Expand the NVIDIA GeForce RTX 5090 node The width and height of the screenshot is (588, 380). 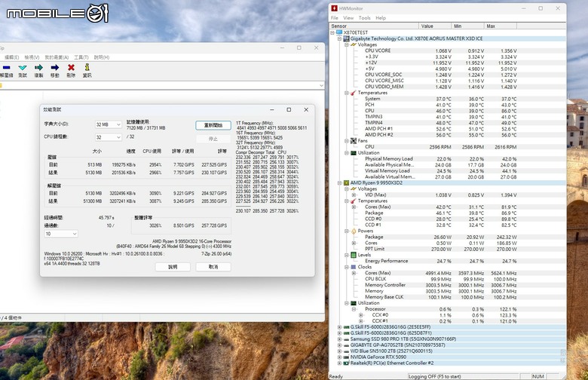click(339, 357)
